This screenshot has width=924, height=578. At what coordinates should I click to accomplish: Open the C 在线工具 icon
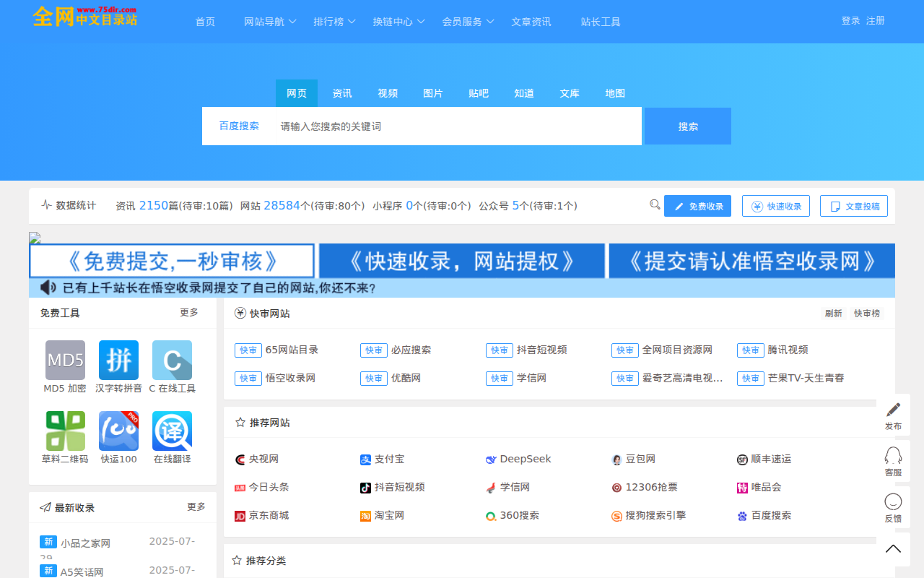coord(172,360)
